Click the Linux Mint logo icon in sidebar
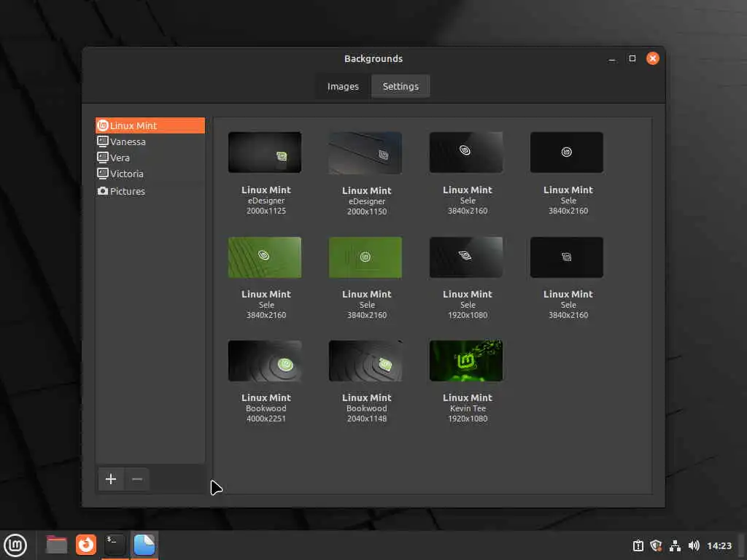747x560 pixels. 102,125
